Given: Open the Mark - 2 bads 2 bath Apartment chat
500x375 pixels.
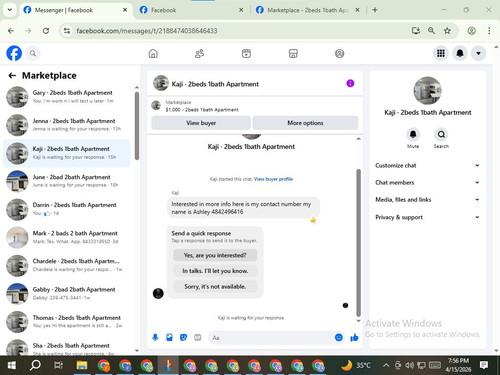Looking at the screenshot, I should coord(67,237).
